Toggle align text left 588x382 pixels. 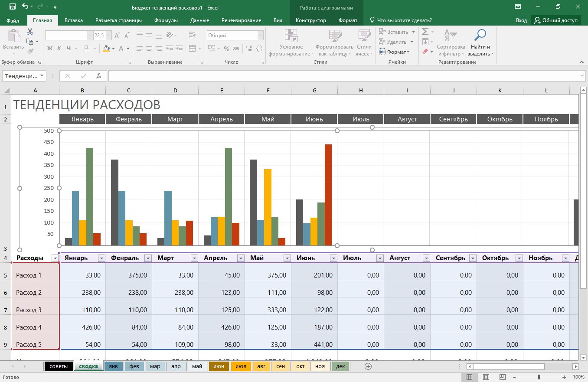(x=140, y=49)
